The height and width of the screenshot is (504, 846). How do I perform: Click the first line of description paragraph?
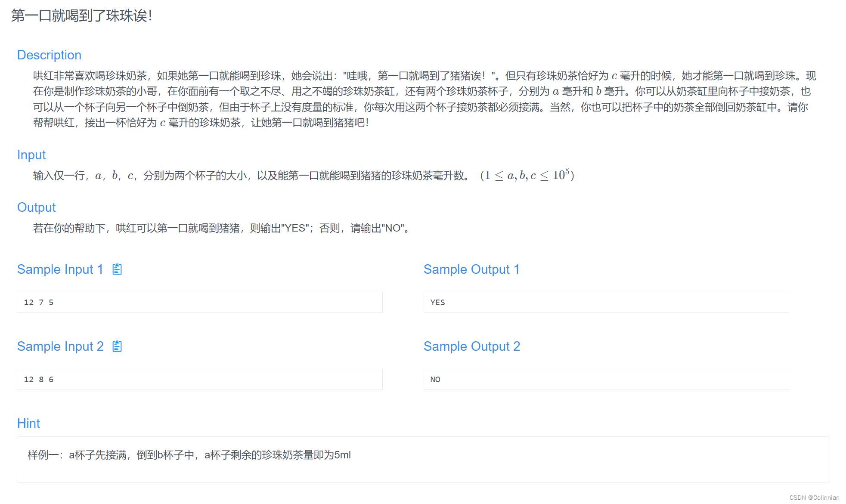424,76
